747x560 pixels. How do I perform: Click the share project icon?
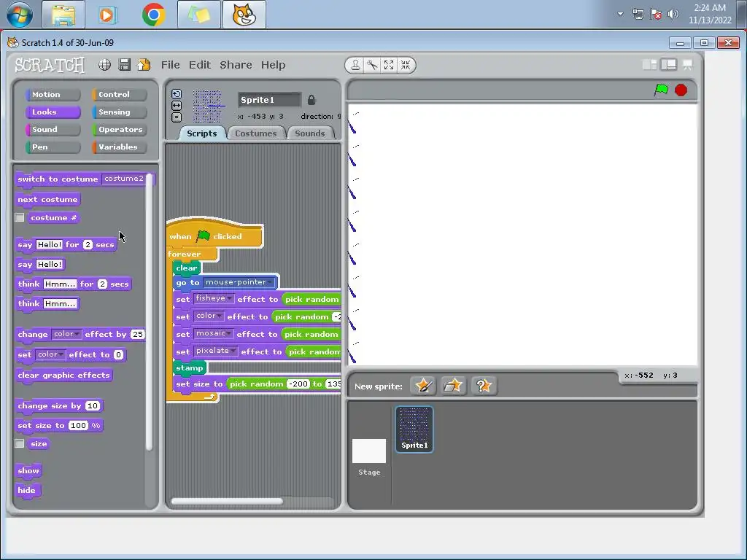coord(144,65)
